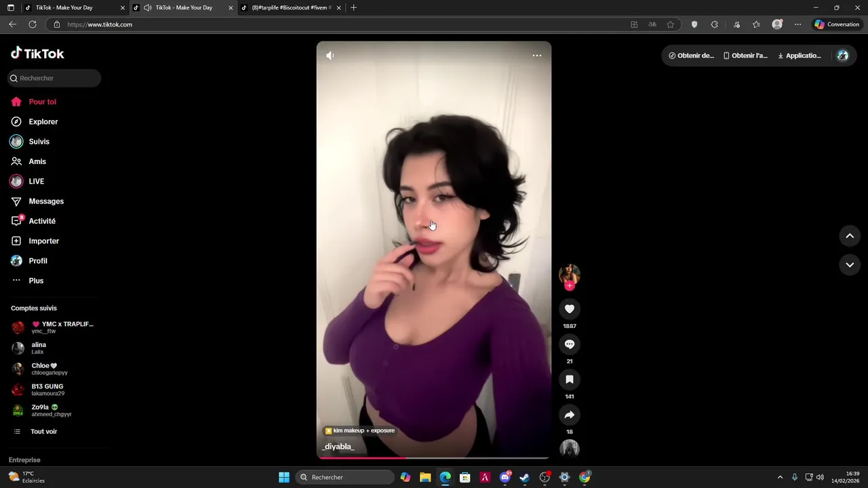Expand the Plus menu in the sidebar
Image resolution: width=868 pixels, height=488 pixels.
tap(36, 281)
